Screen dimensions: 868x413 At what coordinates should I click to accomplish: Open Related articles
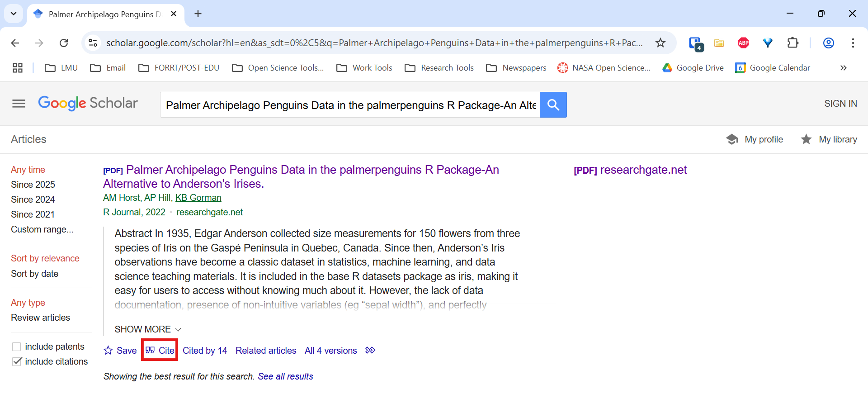pyautogui.click(x=266, y=351)
